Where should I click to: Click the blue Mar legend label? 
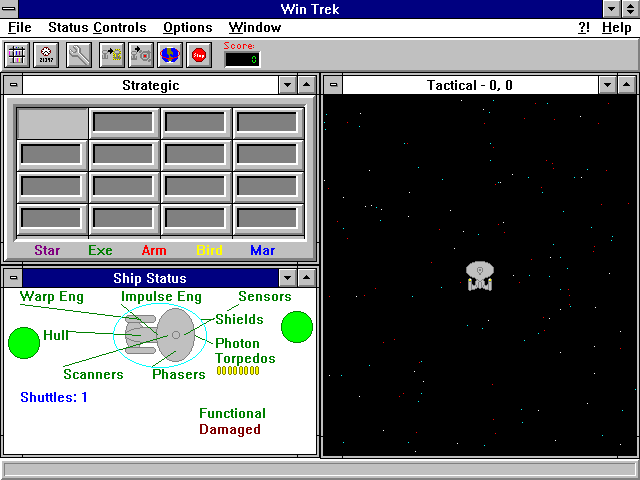(x=263, y=250)
